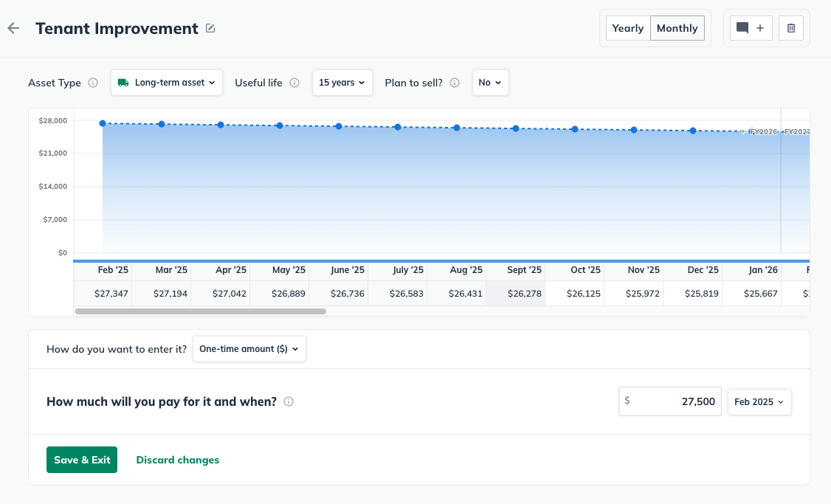Viewport: 831px width, 504px height.
Task: Click the edit title pencil icon
Action: [210, 28]
